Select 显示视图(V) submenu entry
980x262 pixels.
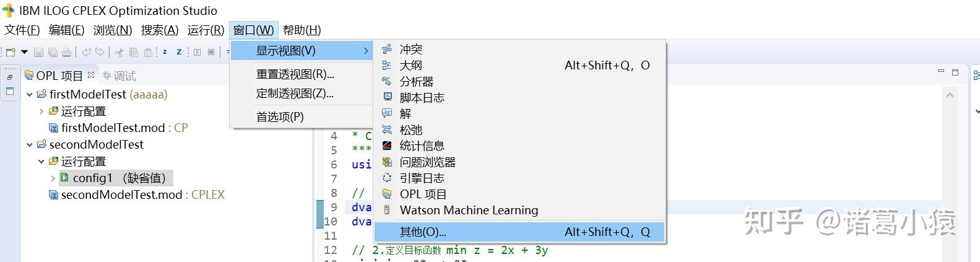(301, 51)
